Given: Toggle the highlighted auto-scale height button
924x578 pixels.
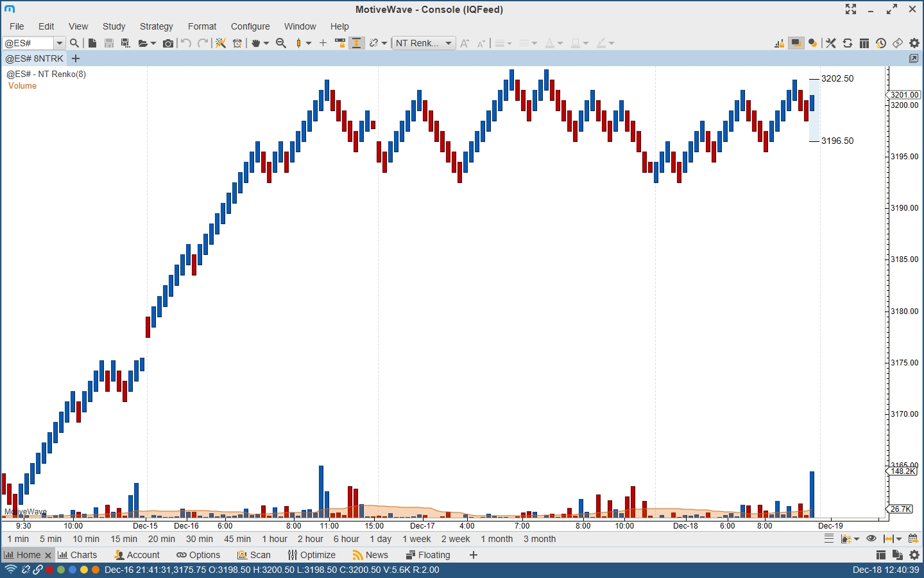Looking at the screenshot, I should tap(357, 43).
